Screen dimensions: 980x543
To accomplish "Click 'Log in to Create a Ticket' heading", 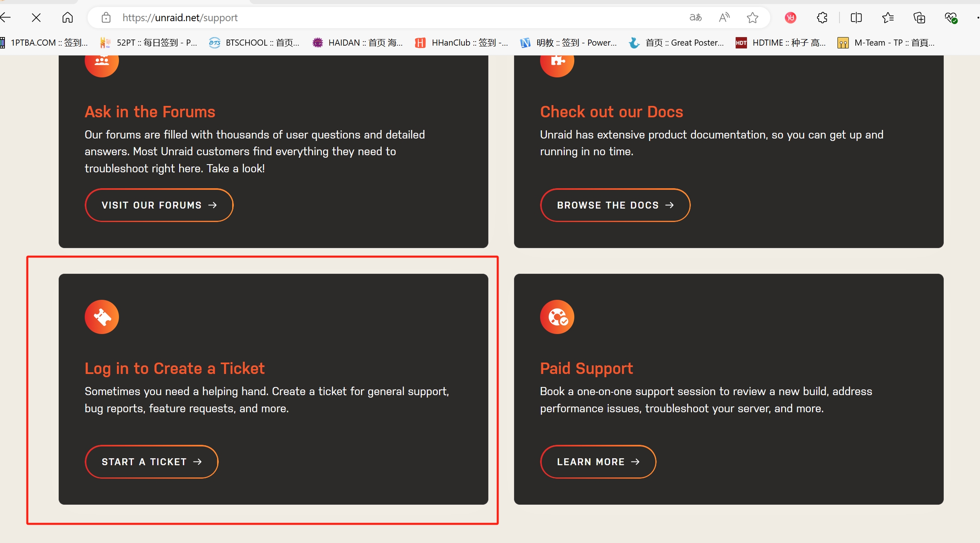I will point(175,368).
